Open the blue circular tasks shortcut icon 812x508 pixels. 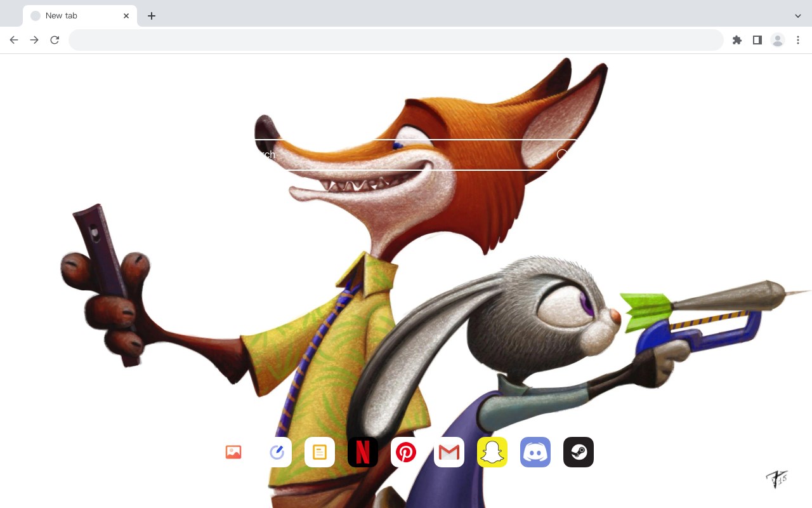[x=277, y=452]
